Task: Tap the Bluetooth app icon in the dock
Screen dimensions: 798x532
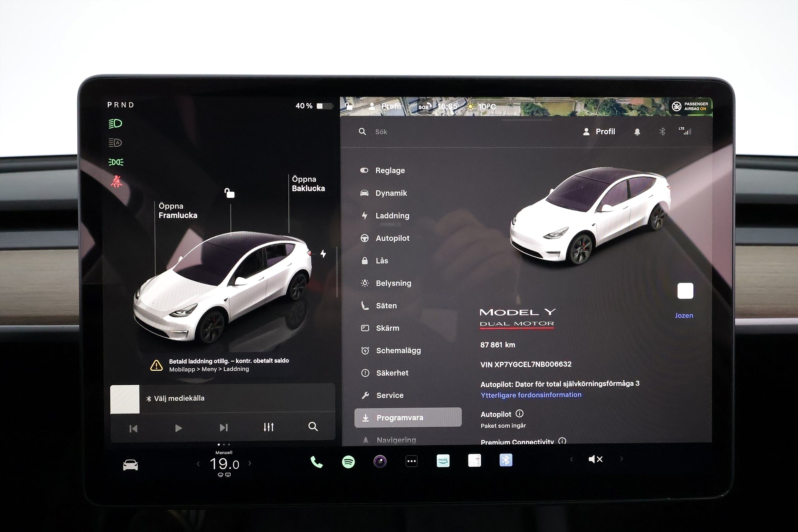Action: click(506, 460)
